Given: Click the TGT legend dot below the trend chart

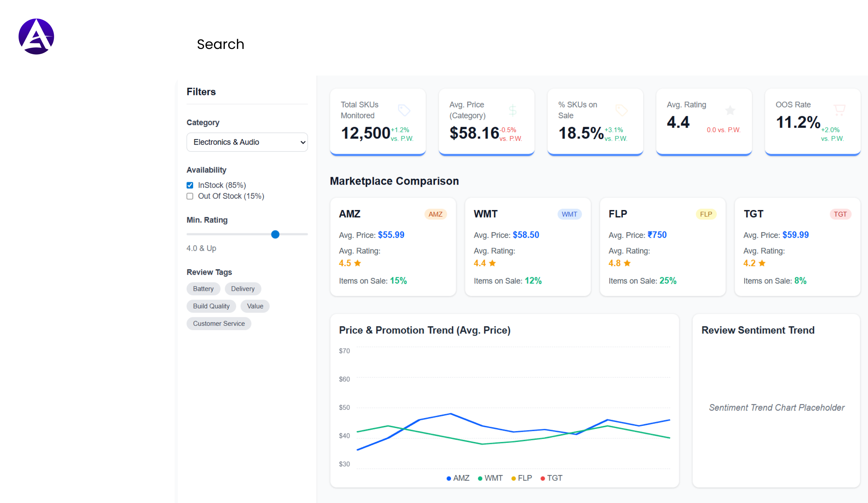Looking at the screenshot, I should (543, 478).
